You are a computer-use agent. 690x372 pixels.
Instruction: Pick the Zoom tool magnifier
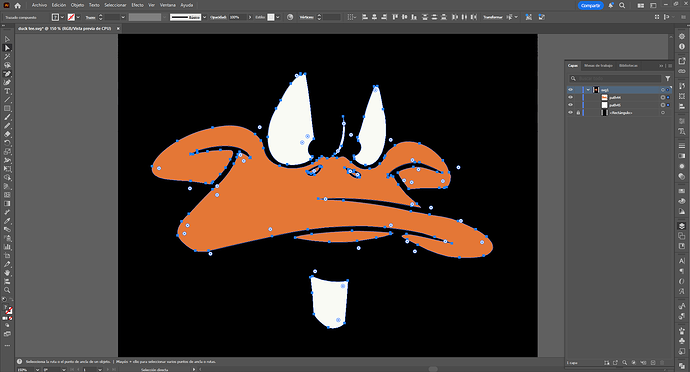(x=7, y=290)
